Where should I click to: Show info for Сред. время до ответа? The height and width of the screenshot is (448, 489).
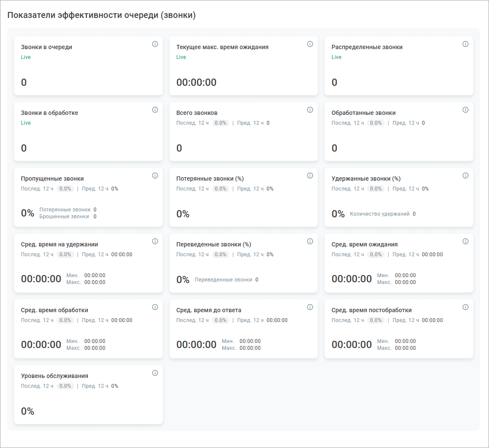point(310,307)
